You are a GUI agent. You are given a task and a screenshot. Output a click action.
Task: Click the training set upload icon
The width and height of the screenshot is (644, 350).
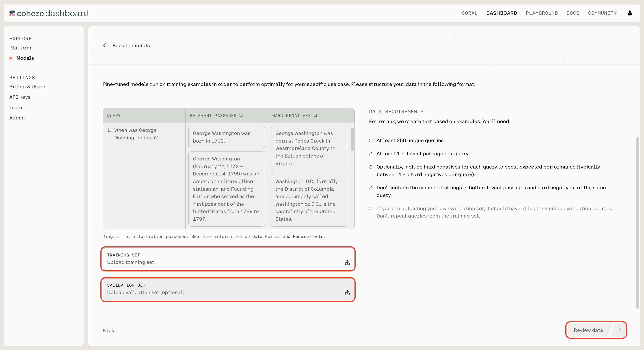coord(347,262)
